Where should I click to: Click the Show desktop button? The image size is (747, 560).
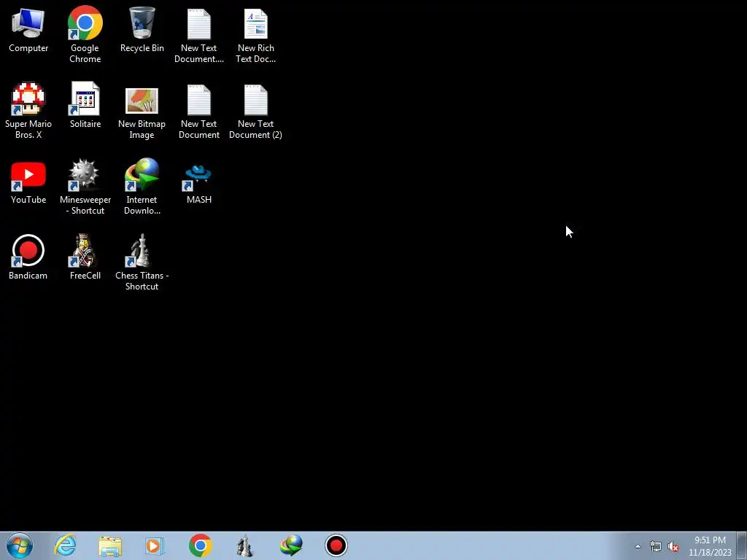742,545
